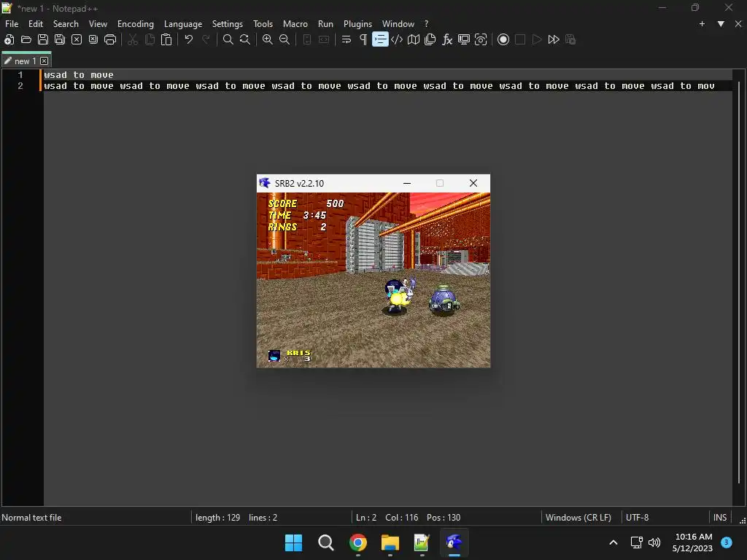This screenshot has height=560, width=747.
Task: Open the Windows Start menu
Action: [293, 542]
